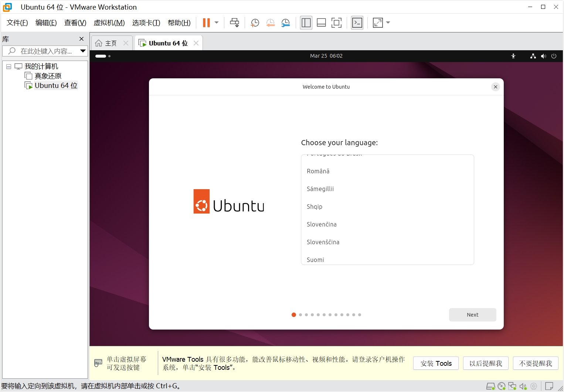The image size is (564, 392).
Task: Click the 以后提醒我 button
Action: click(x=486, y=364)
